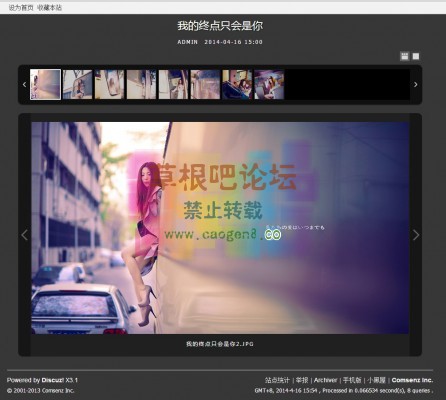
Task: Click the date 2014-04-16 15:00
Action: pos(233,42)
